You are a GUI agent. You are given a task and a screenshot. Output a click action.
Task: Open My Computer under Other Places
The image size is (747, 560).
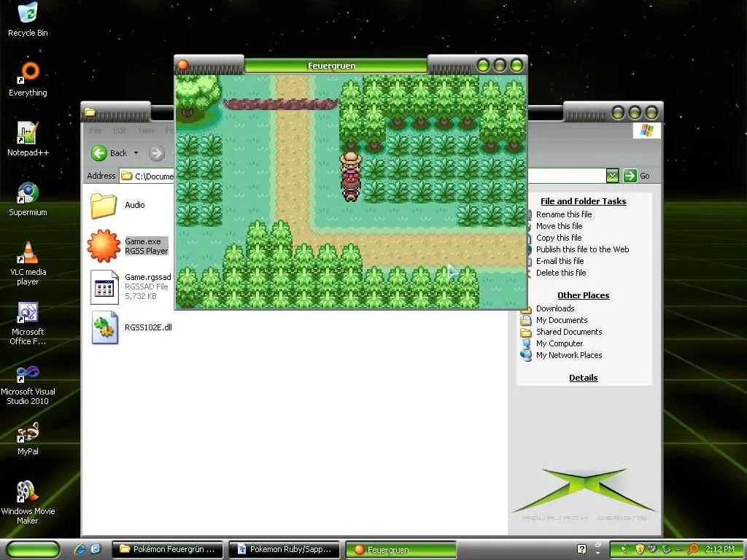560,344
